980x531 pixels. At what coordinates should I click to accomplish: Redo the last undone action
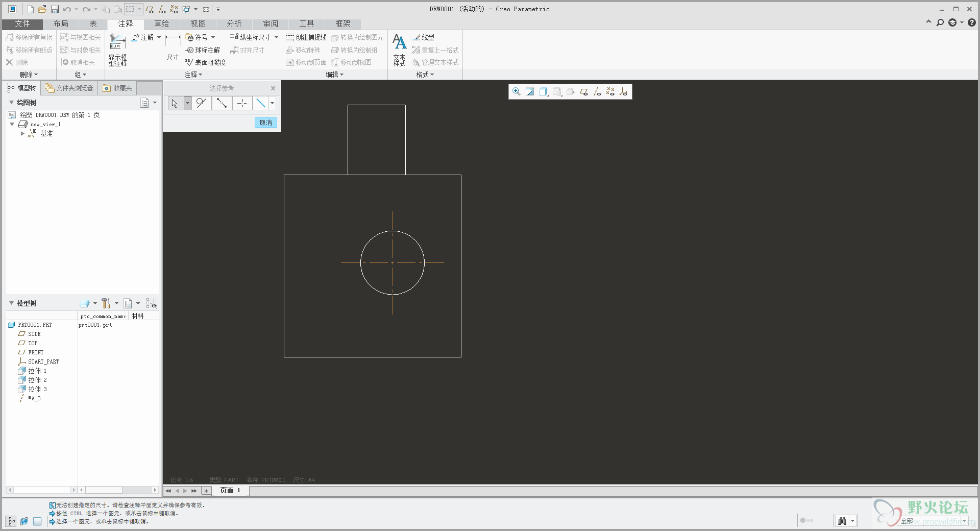tap(87, 9)
